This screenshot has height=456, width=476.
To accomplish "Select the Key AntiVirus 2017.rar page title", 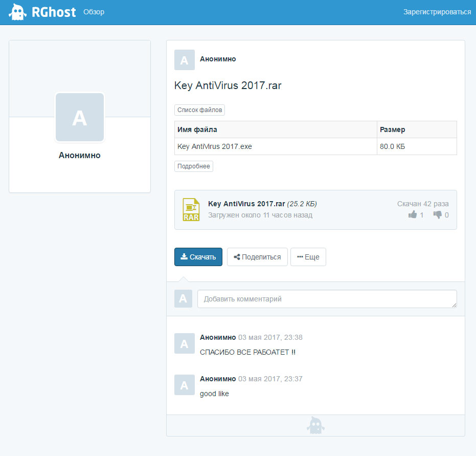I will [228, 85].
